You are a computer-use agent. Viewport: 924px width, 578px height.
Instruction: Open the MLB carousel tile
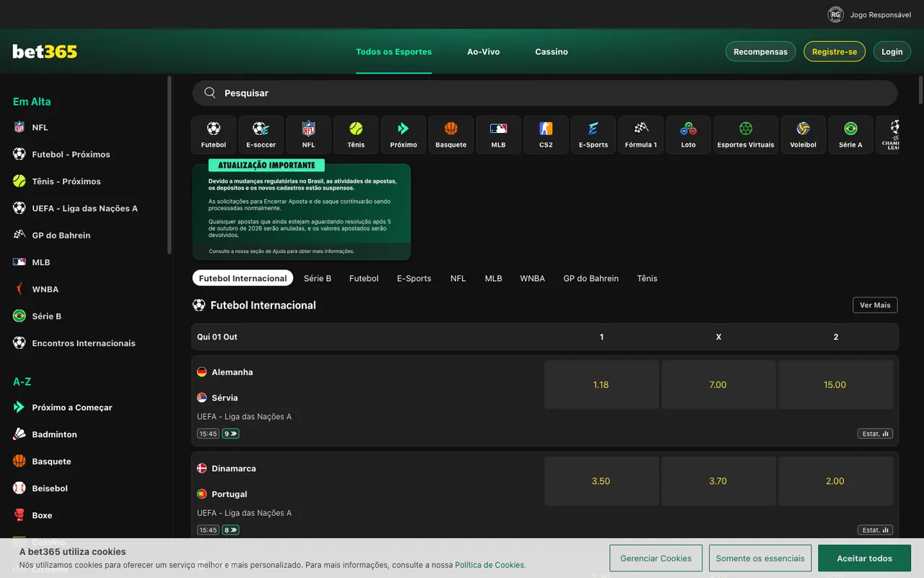(x=499, y=134)
